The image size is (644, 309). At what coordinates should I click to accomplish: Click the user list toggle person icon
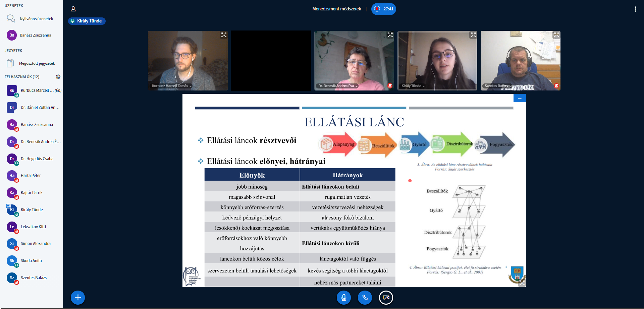click(x=73, y=9)
